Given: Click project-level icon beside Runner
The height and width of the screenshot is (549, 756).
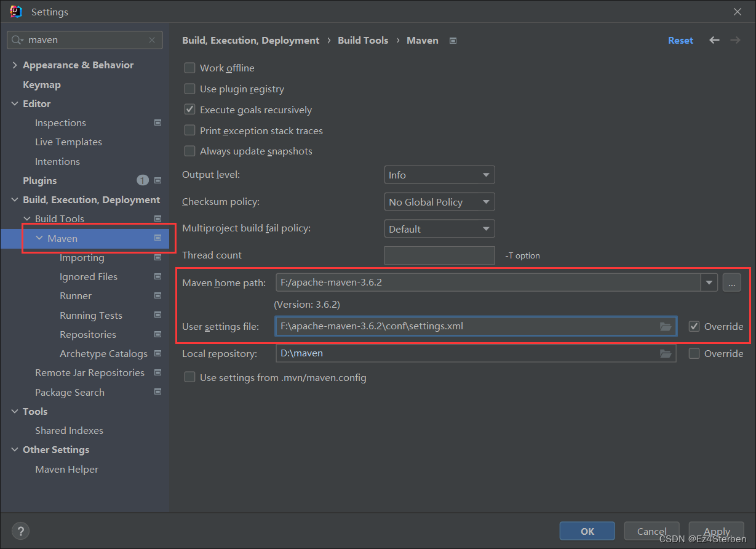Looking at the screenshot, I should (x=157, y=295).
